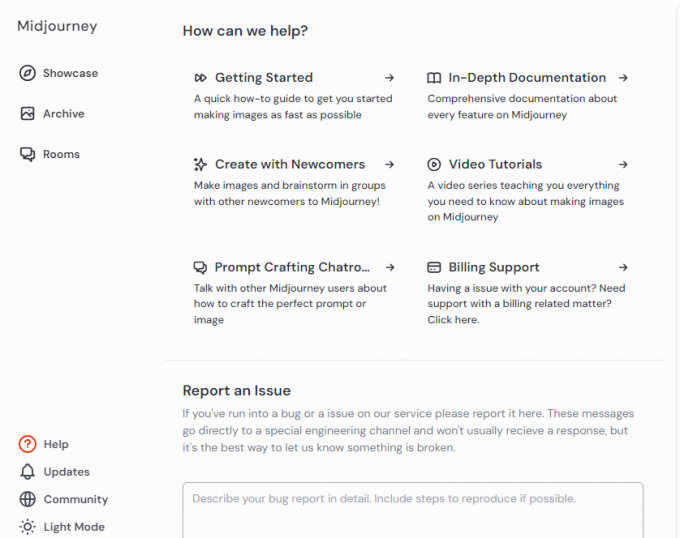Click the Create with Newcomers sparkle icon
Screen dimensions: 680x538
click(200, 165)
